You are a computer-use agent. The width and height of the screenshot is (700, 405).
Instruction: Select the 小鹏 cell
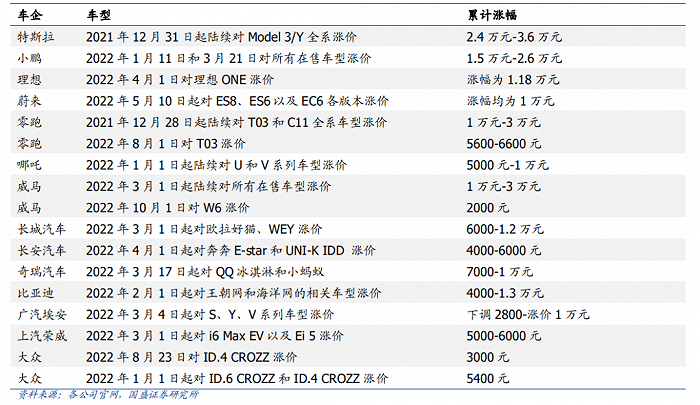29,58
